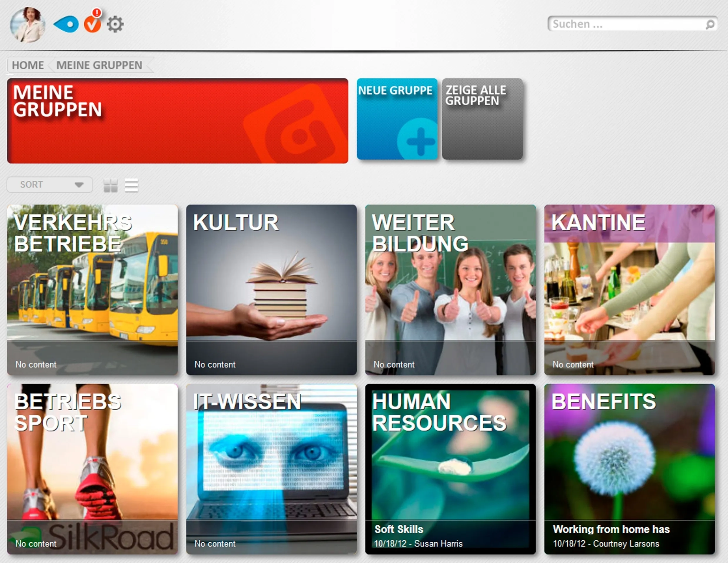Switch to grid tile view
The width and height of the screenshot is (728, 563).
coord(111,185)
